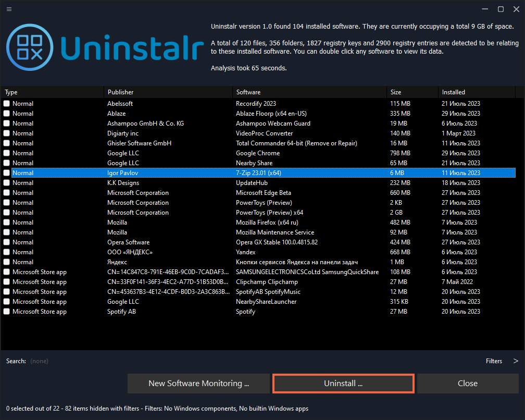Select Total Commander checkbox
The height and width of the screenshot is (420, 525).
6,143
